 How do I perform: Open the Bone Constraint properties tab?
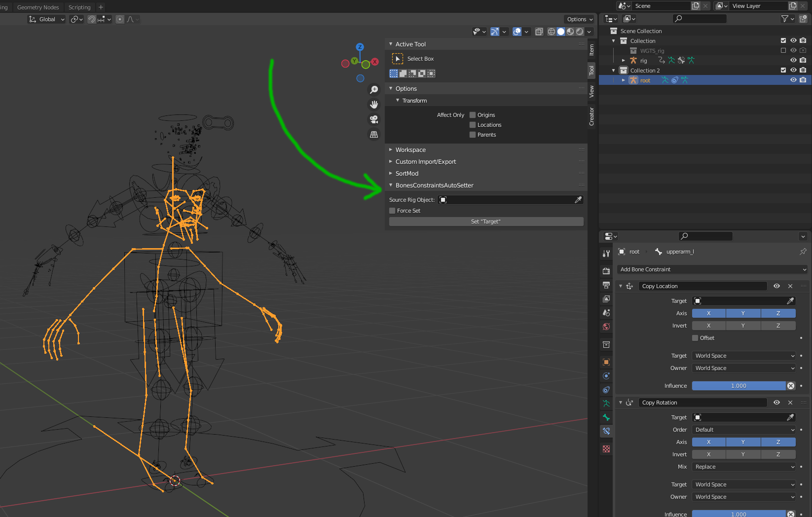tap(606, 431)
